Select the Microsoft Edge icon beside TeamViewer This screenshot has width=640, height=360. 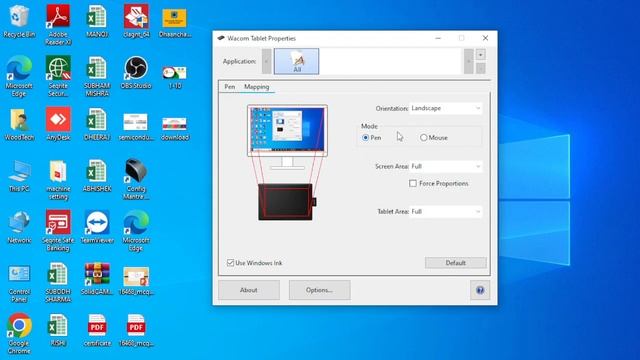[136, 231]
